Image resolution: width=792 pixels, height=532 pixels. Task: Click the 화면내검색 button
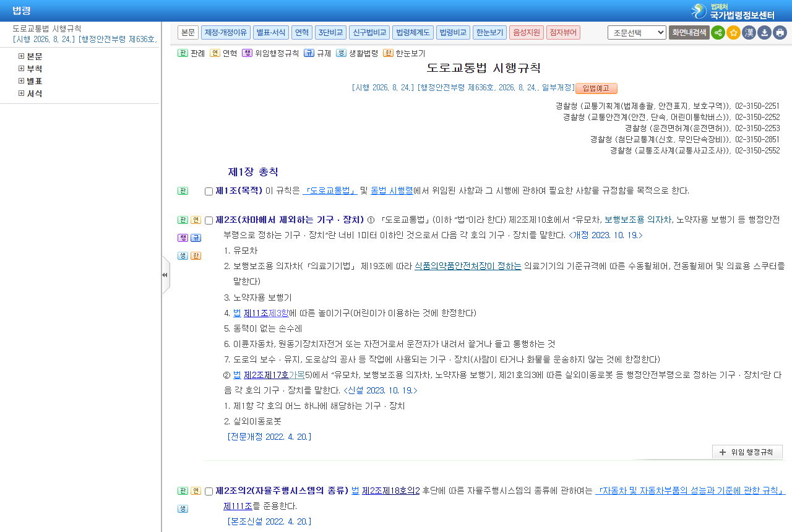click(689, 32)
